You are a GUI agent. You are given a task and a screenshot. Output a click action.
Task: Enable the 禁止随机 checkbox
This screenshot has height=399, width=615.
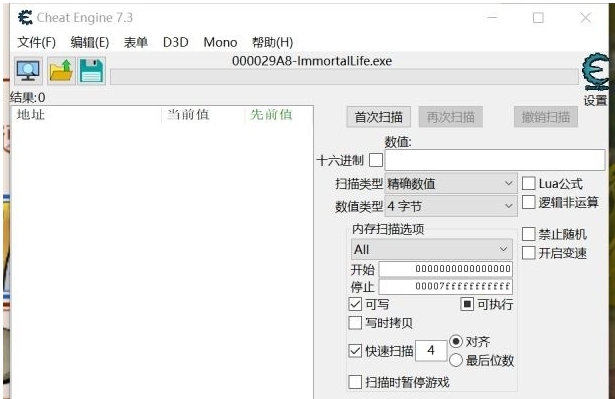pos(528,234)
